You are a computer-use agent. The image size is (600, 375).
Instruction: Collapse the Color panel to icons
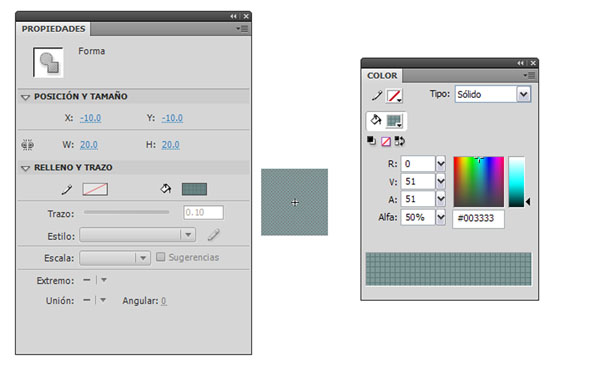[x=520, y=63]
